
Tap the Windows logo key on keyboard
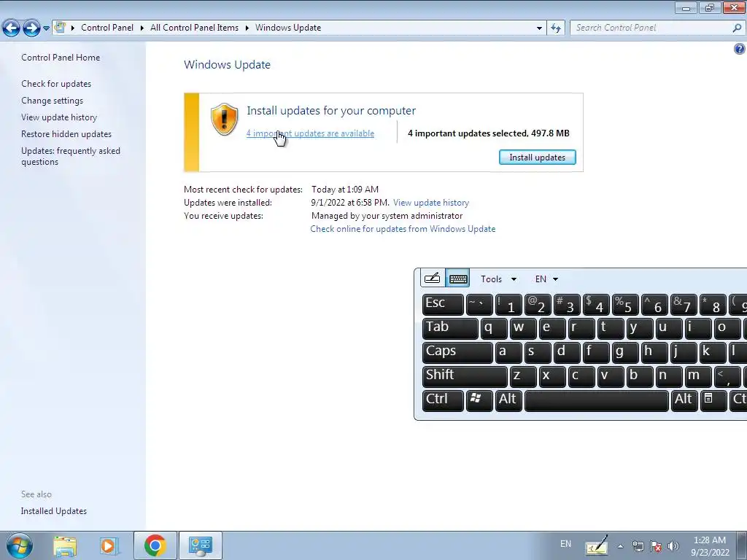(x=479, y=400)
